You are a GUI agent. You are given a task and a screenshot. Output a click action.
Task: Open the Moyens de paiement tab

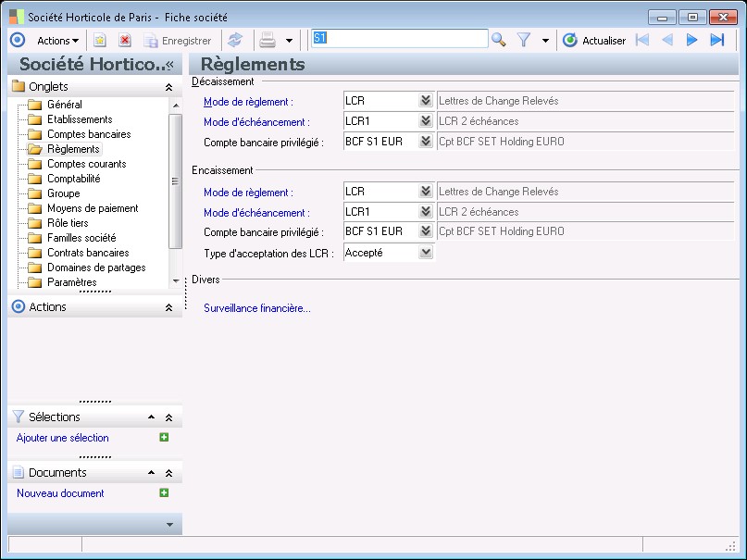93,208
